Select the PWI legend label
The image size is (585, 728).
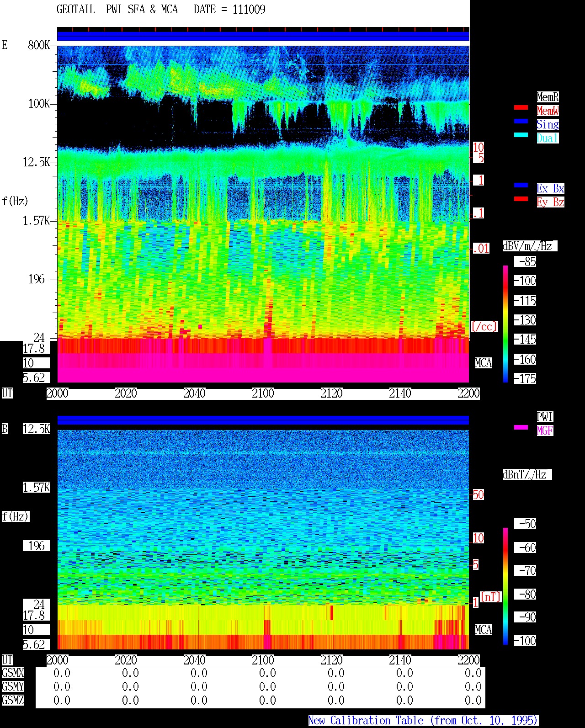[545, 417]
